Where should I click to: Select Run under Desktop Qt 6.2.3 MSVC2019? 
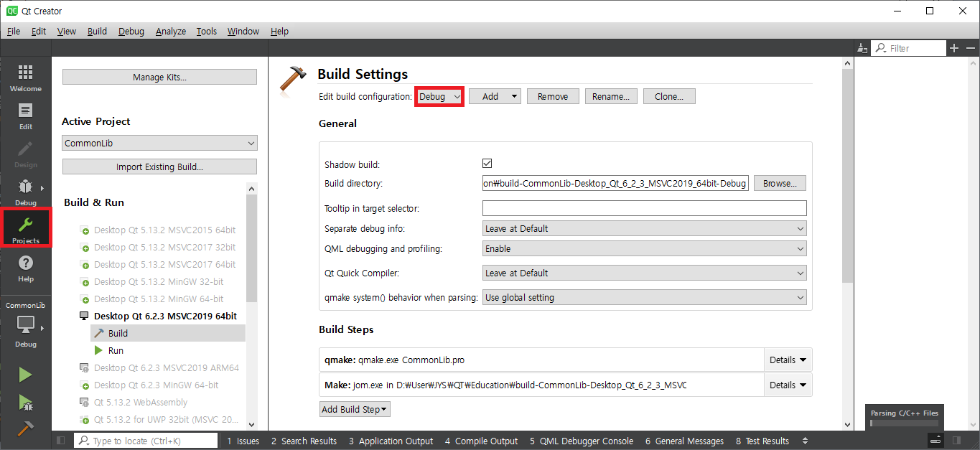(116, 350)
